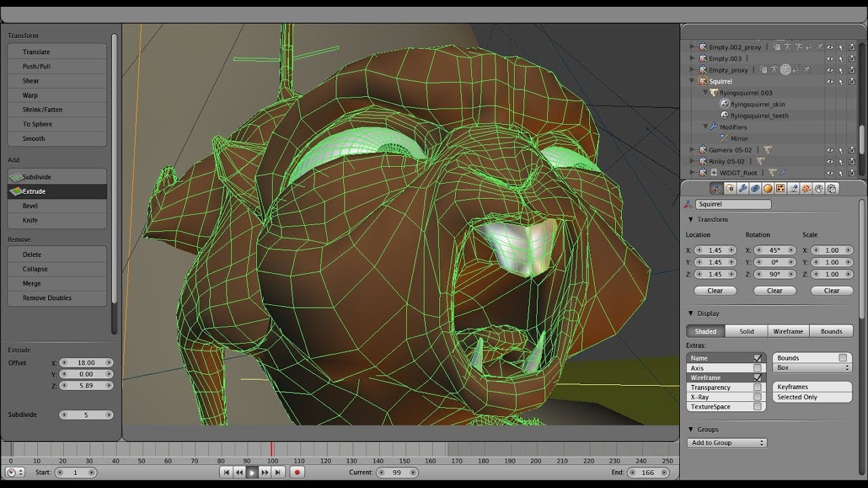The width and height of the screenshot is (868, 488).
Task: Click the Translate tool button
Action: [57, 52]
